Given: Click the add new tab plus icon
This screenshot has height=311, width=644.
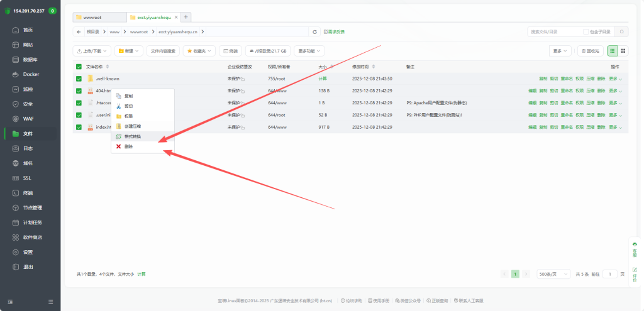Looking at the screenshot, I should [186, 17].
